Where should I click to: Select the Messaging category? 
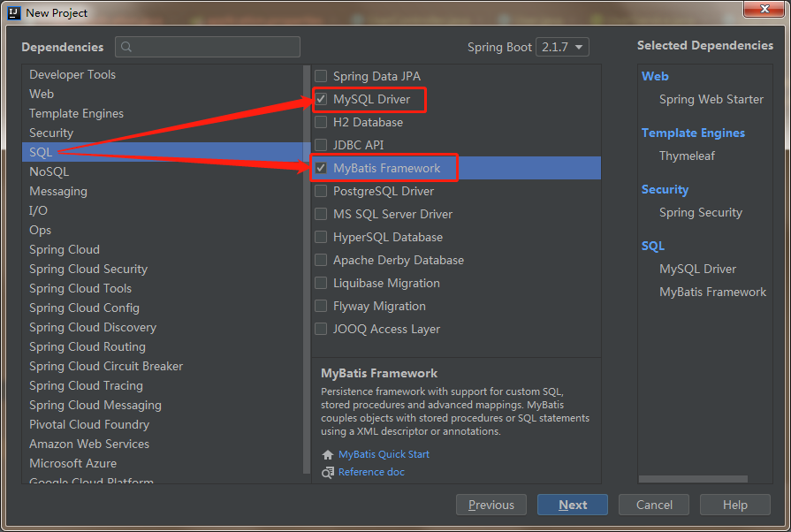point(163,191)
